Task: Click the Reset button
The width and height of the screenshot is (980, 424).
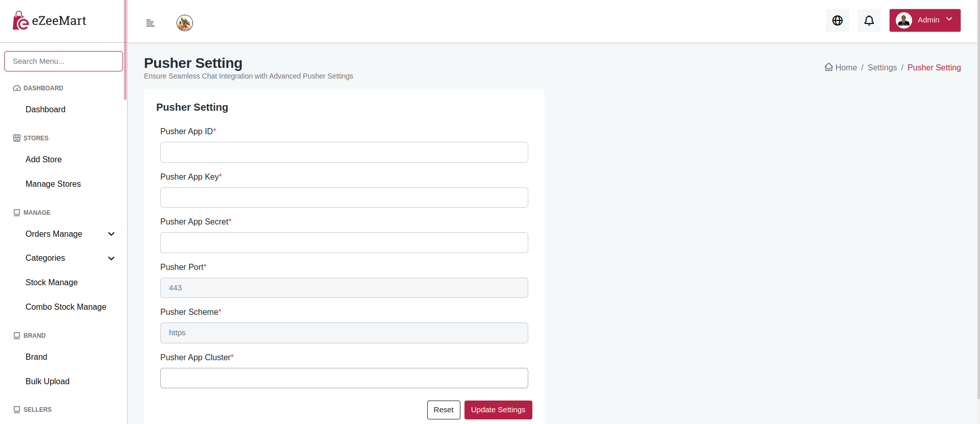Action: click(444, 410)
